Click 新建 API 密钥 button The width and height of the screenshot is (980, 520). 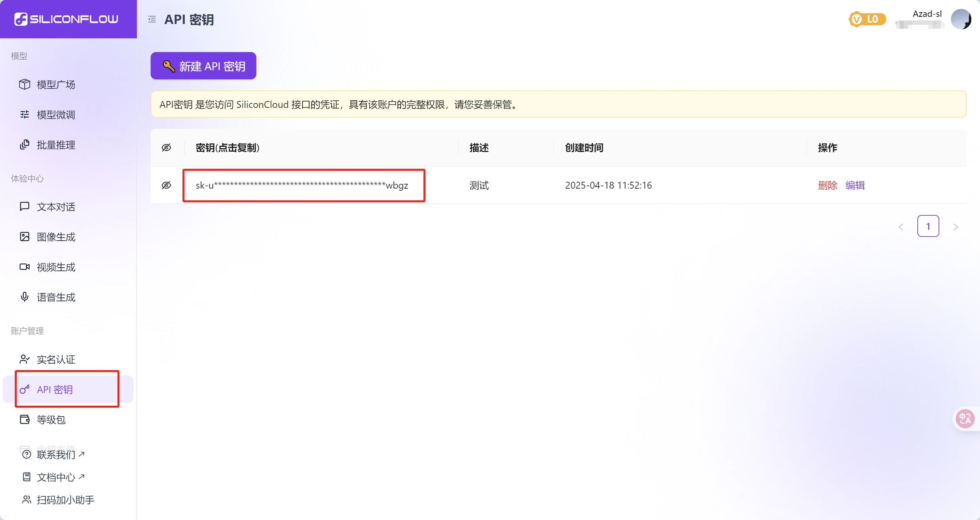click(203, 66)
